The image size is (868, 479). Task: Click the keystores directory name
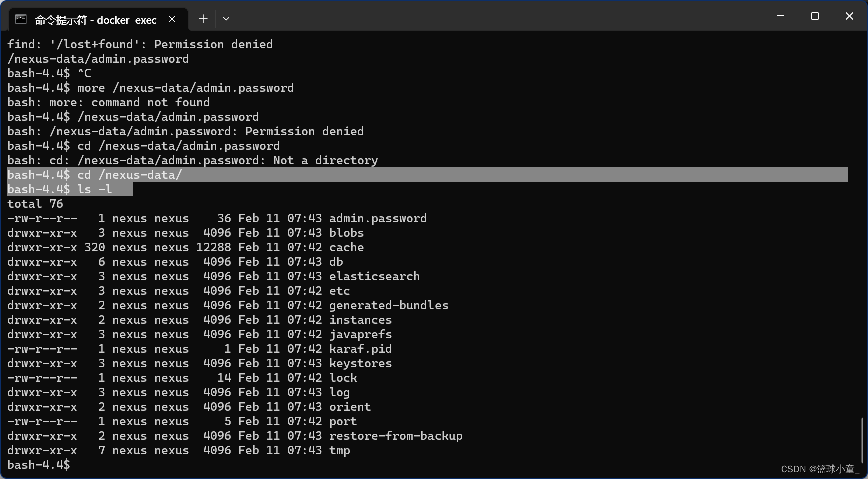click(x=360, y=363)
